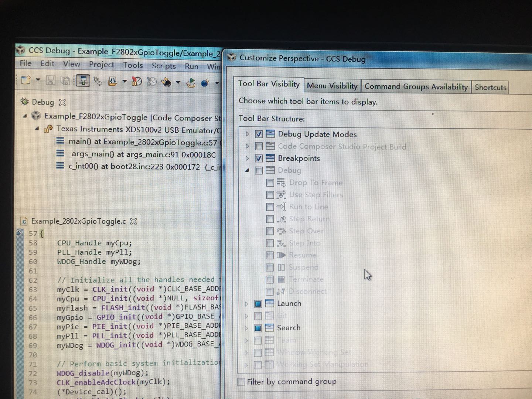Open the View menu

click(71, 64)
